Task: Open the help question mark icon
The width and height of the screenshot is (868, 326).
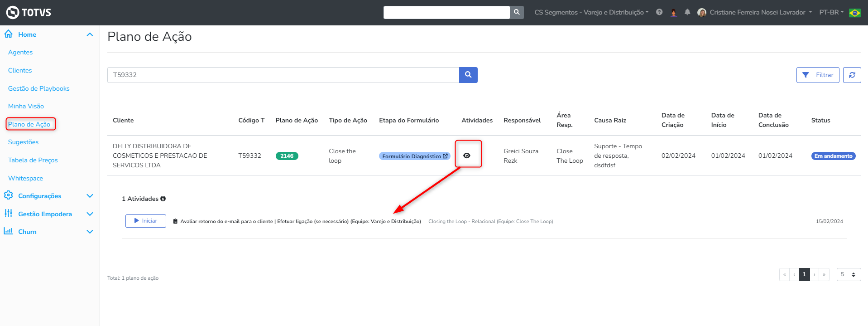Action: 659,12
